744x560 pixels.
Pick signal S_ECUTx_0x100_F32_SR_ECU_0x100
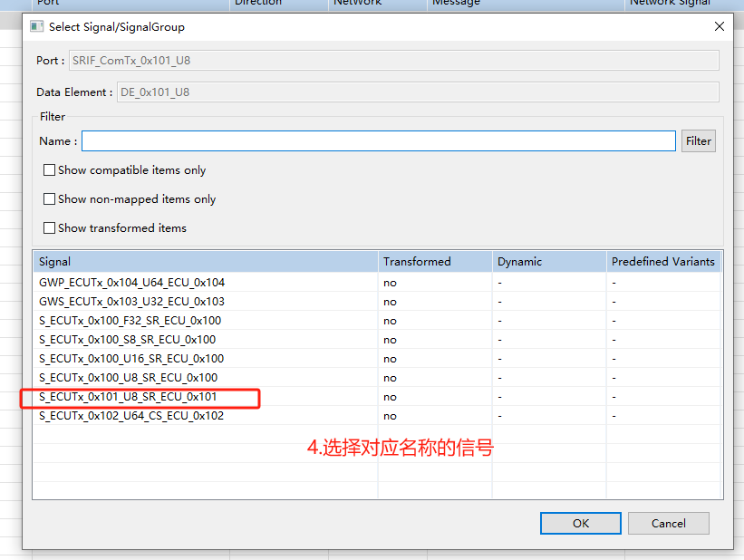[130, 321]
